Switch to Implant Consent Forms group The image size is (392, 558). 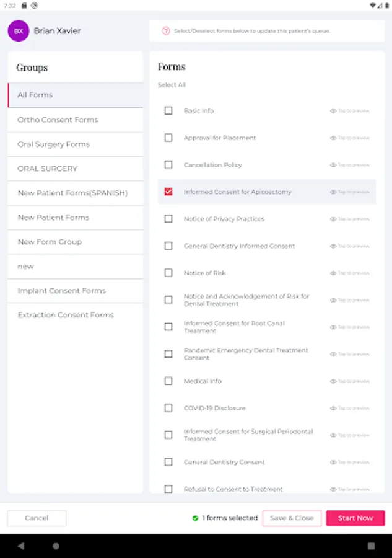(x=61, y=291)
